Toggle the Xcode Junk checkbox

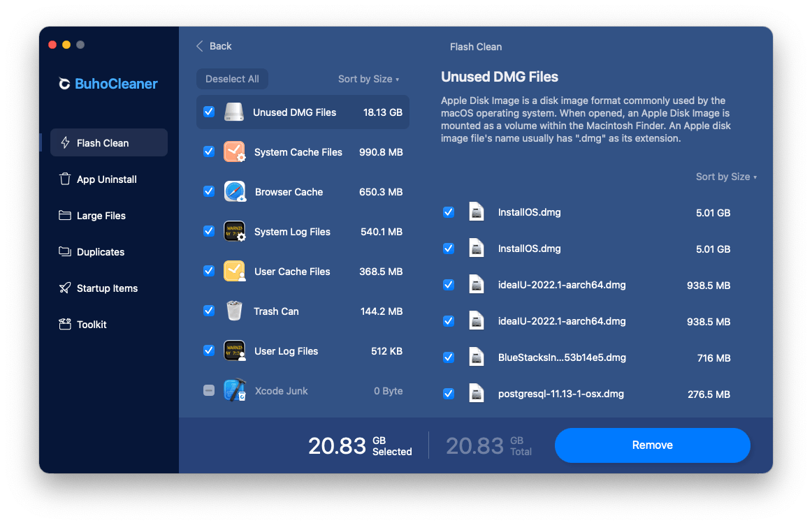(209, 390)
